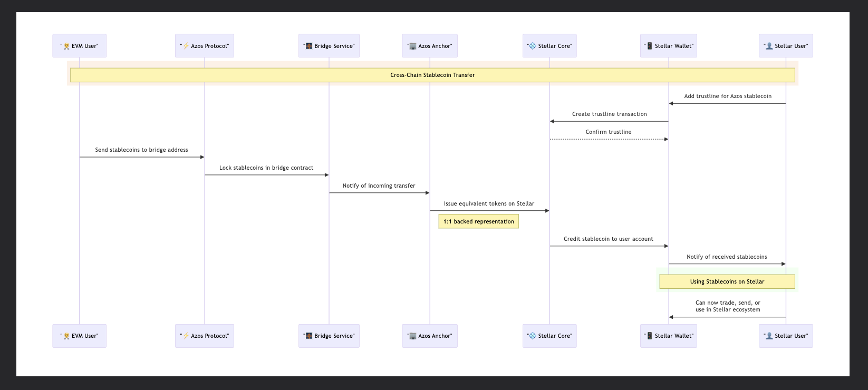The width and height of the screenshot is (868, 390).
Task: Click the lightning icon in bottom Azos Protocol box
Action: point(186,336)
